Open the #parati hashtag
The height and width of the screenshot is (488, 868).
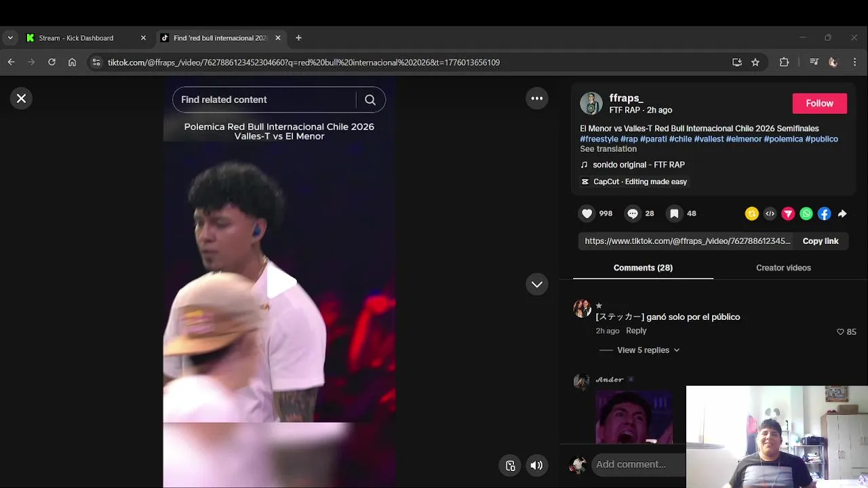click(654, 139)
